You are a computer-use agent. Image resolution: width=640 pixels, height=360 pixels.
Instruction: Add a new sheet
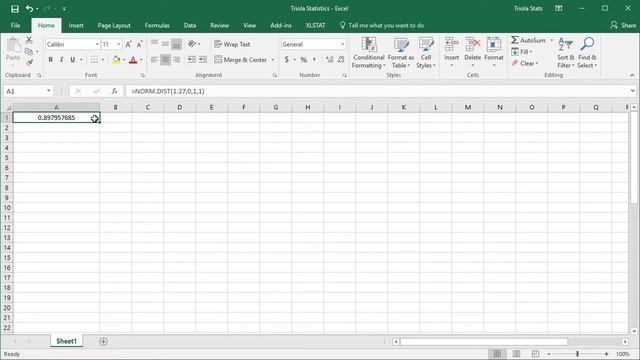(103, 341)
